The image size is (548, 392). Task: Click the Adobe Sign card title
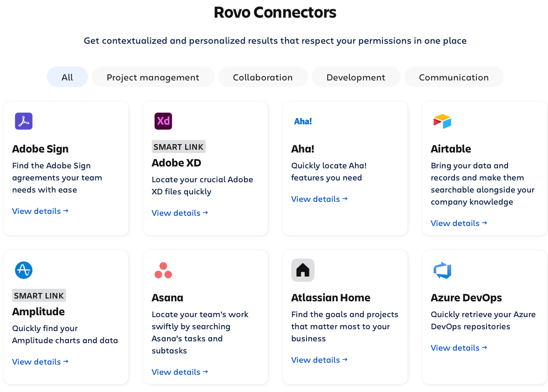pyautogui.click(x=40, y=149)
